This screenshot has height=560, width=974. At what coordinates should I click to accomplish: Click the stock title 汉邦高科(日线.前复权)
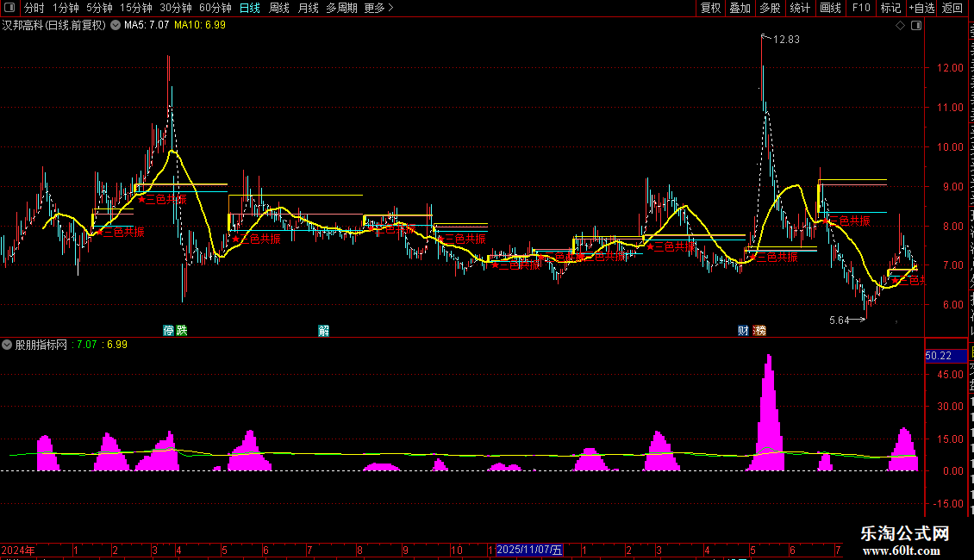(54, 26)
